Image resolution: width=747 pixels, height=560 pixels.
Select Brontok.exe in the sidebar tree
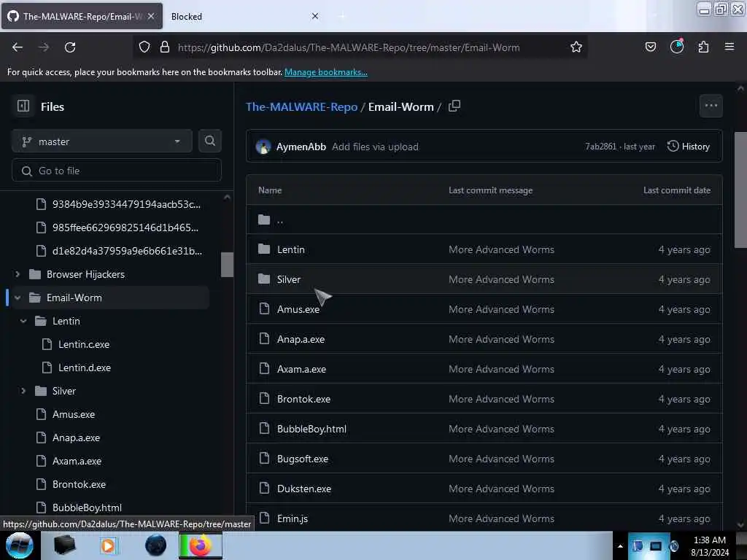pos(79,484)
